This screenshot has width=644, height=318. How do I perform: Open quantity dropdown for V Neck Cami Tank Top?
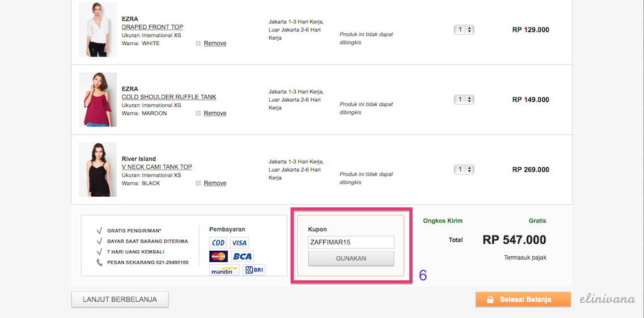(464, 170)
